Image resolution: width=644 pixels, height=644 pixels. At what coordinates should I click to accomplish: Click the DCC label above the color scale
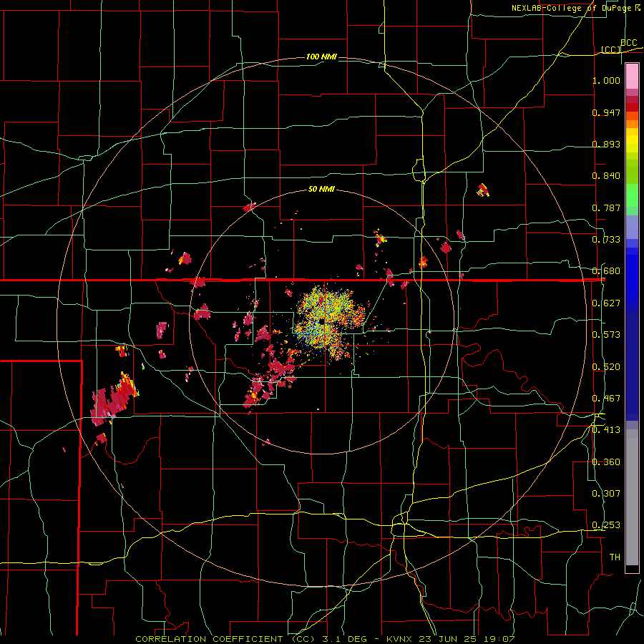pos(628,43)
